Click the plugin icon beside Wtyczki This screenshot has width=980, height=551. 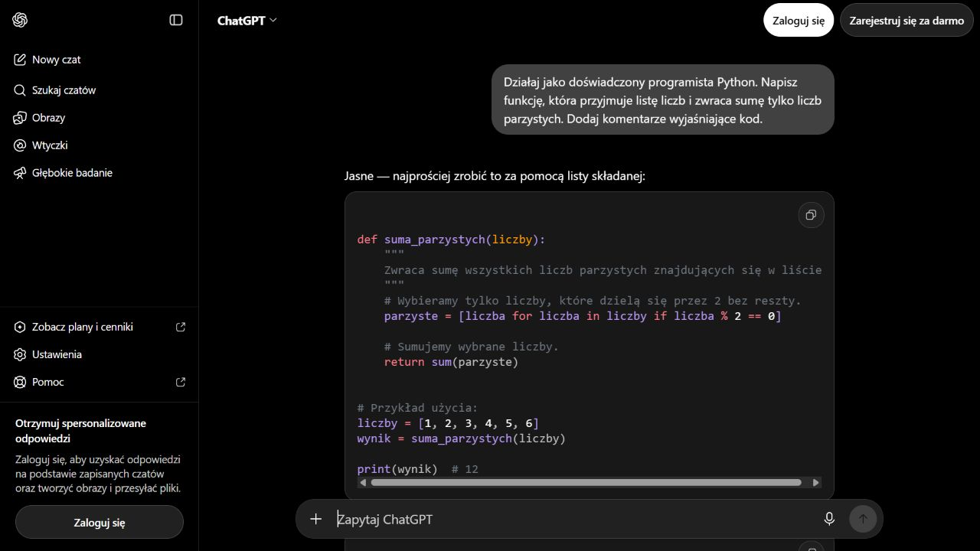pyautogui.click(x=20, y=145)
